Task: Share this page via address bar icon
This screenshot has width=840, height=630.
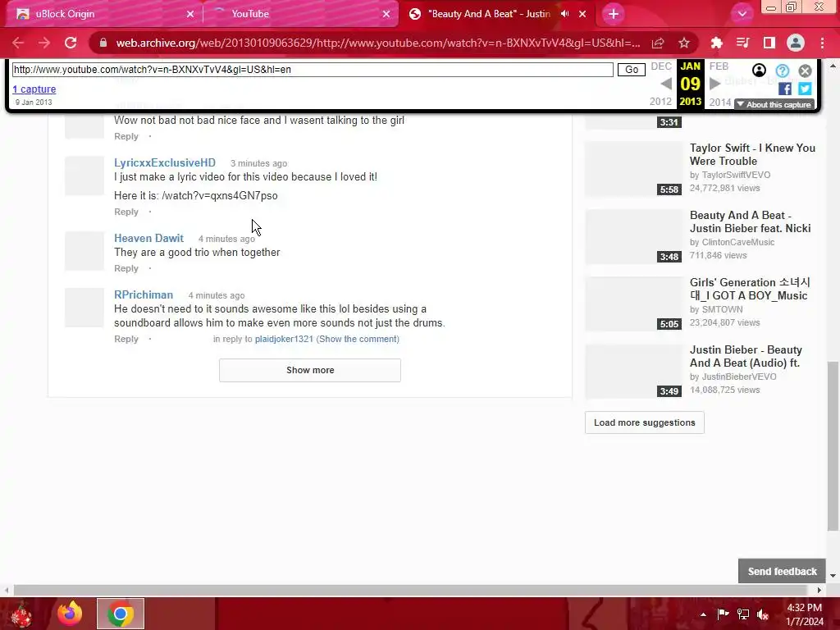Action: [x=658, y=43]
